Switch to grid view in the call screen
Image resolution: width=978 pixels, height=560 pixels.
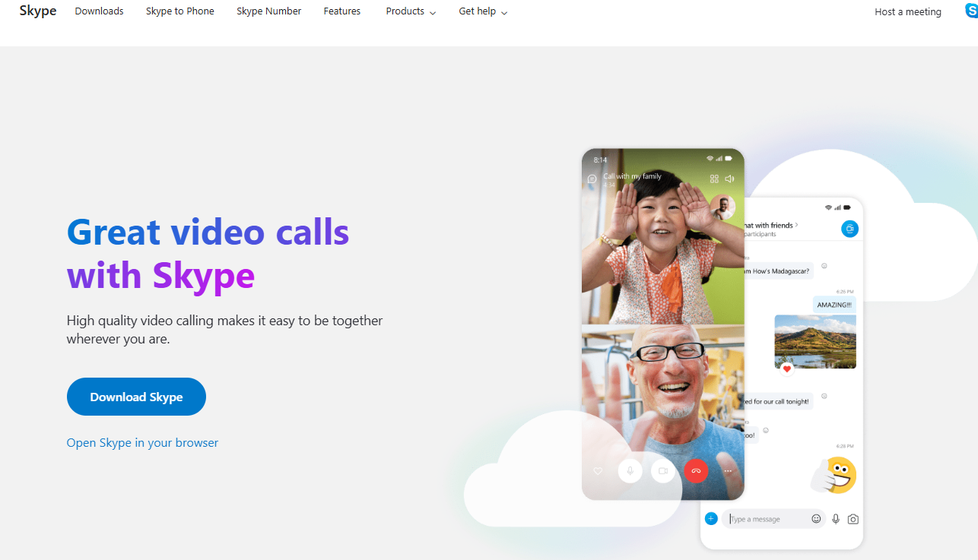(x=714, y=179)
